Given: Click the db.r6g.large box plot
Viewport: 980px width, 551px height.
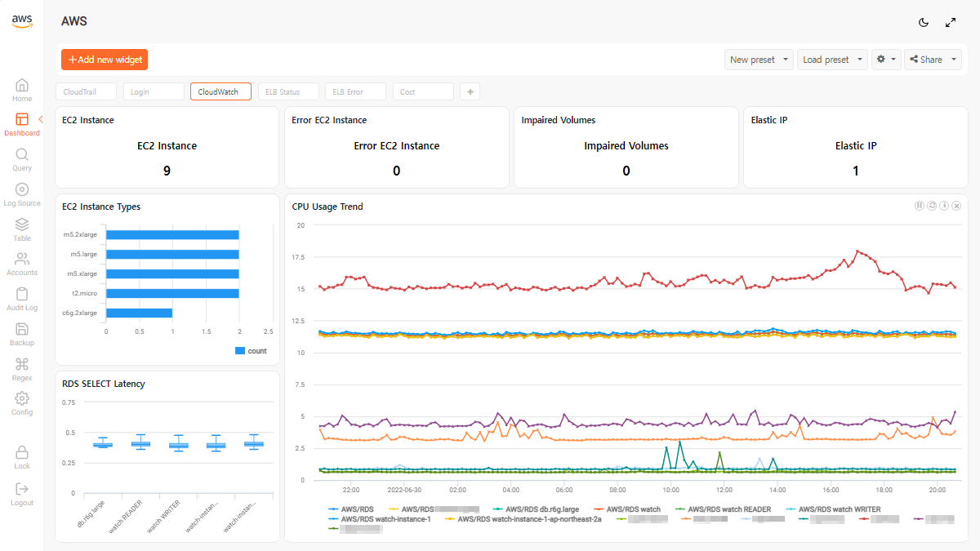Looking at the screenshot, I should [103, 445].
